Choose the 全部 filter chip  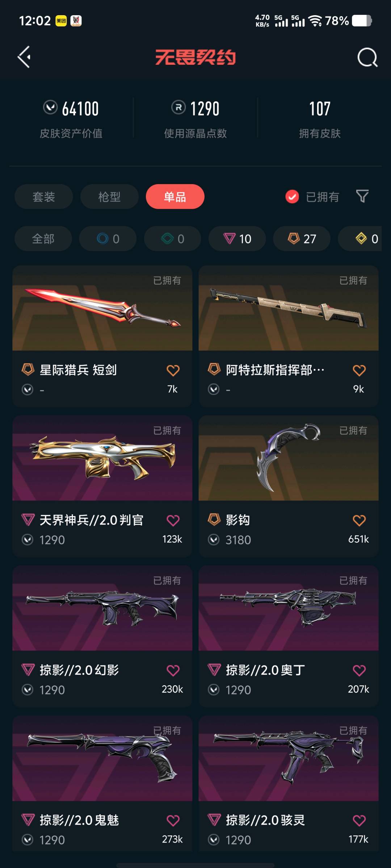coord(43,239)
